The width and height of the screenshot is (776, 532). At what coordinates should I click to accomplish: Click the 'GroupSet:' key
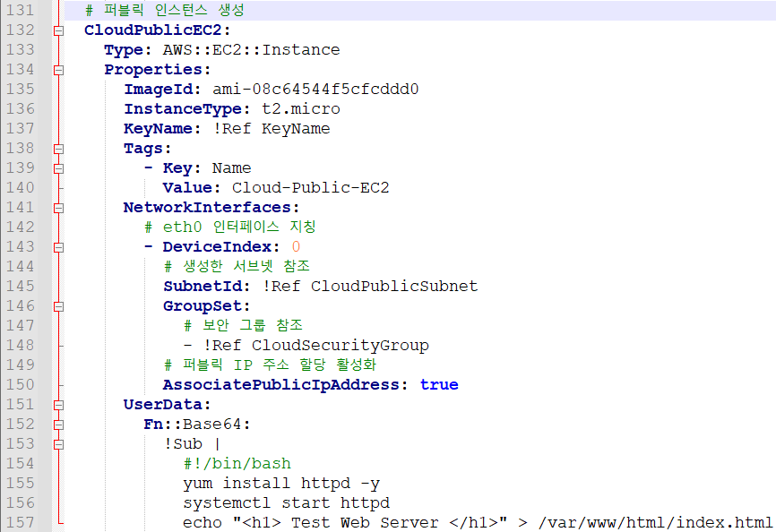(x=207, y=306)
